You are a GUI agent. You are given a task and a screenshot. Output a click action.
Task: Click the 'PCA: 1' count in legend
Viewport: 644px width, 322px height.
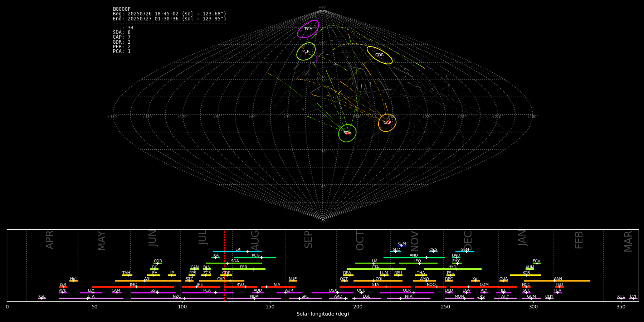click(122, 52)
